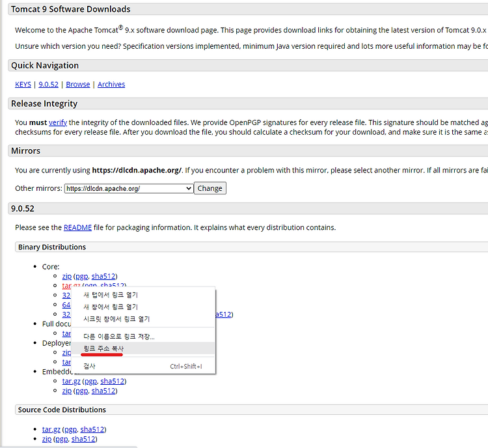Click the bold 'https://dlcdn.apache.org/' mirror text
The height and width of the screenshot is (448, 488).
(137, 171)
